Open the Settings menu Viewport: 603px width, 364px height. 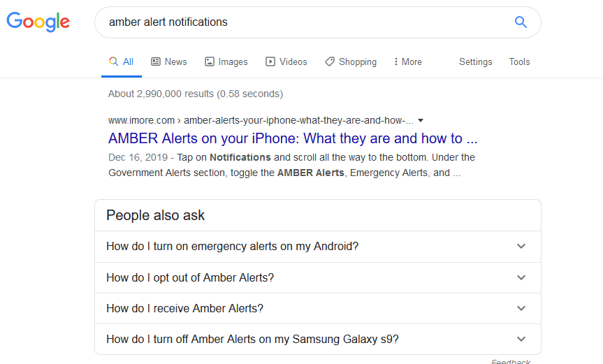click(475, 61)
